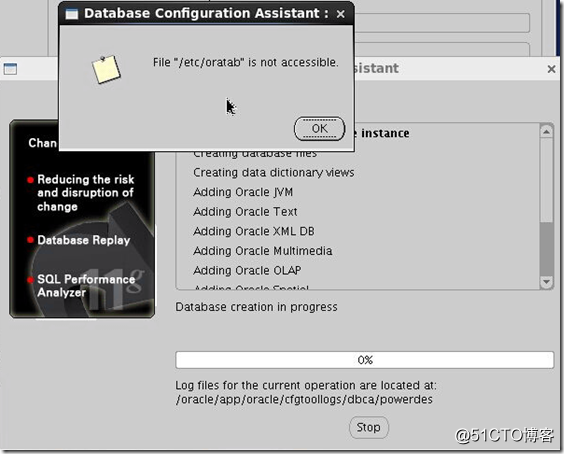Click the 'File "/etc/oratab" is not accessible' message
Screen dimensions: 564x454
(246, 62)
